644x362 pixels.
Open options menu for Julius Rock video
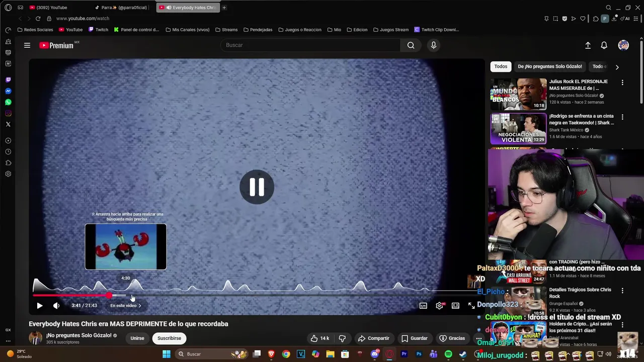click(622, 82)
